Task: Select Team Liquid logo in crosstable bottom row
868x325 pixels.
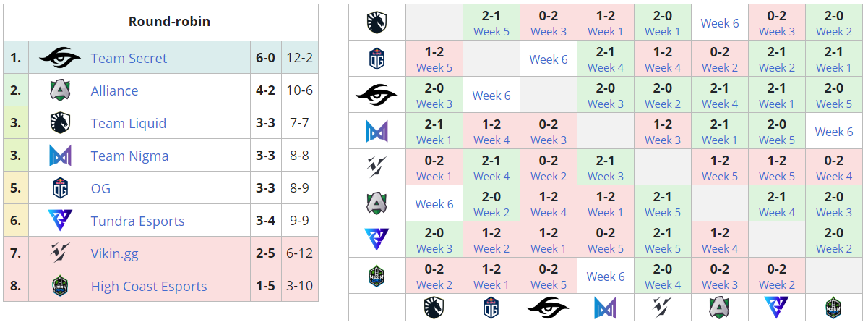Action: (x=434, y=308)
